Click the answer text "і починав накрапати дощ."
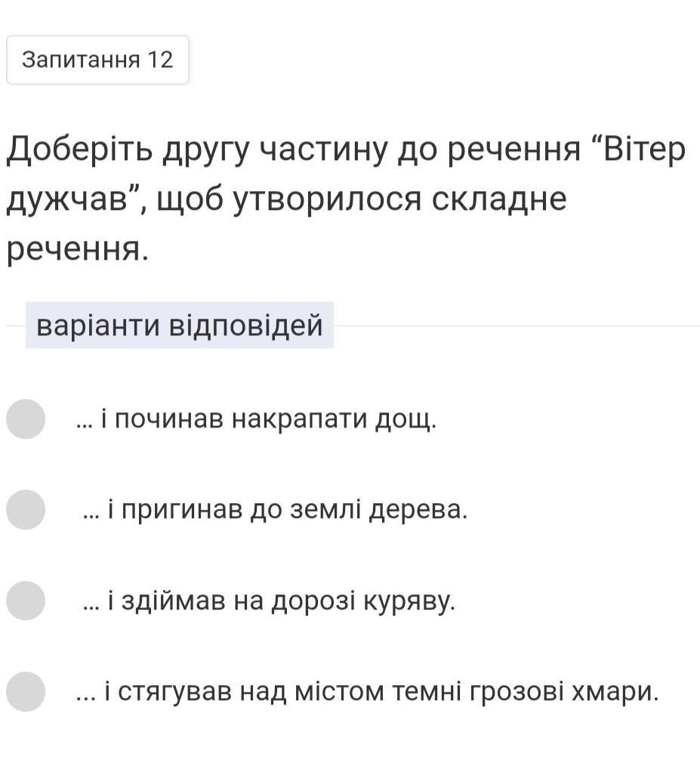The width and height of the screenshot is (700, 772). 270,418
